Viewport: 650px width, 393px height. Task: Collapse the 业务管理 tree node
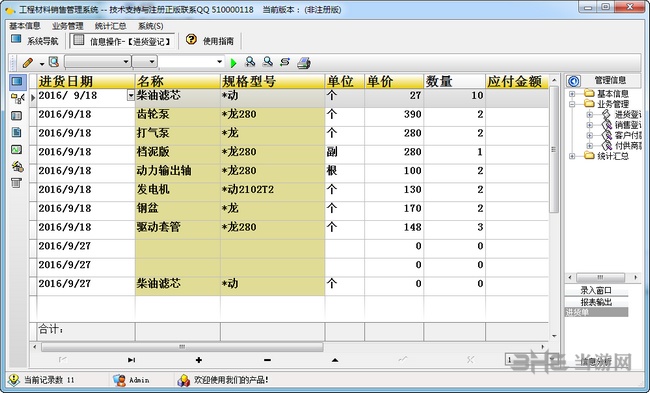tap(572, 104)
